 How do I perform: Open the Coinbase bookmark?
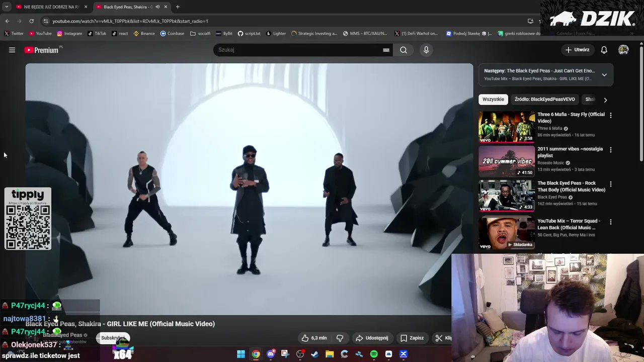[x=172, y=34]
